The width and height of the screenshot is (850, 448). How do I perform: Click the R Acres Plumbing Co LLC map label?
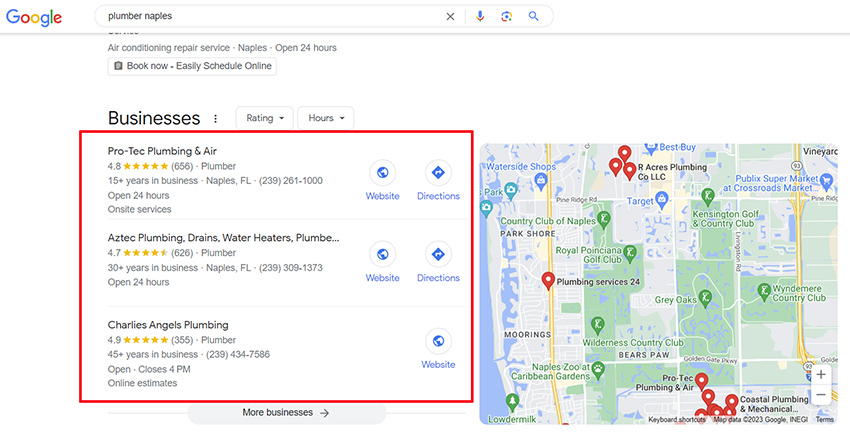672,172
